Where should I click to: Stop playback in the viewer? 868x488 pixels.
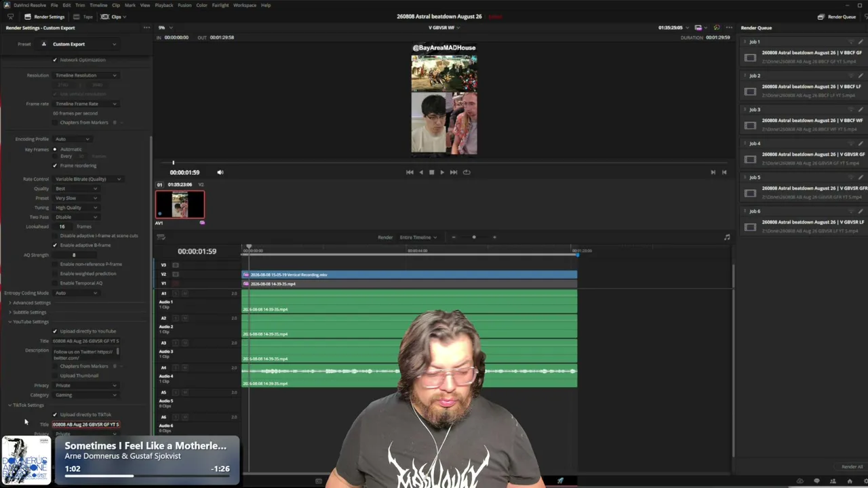(x=431, y=172)
